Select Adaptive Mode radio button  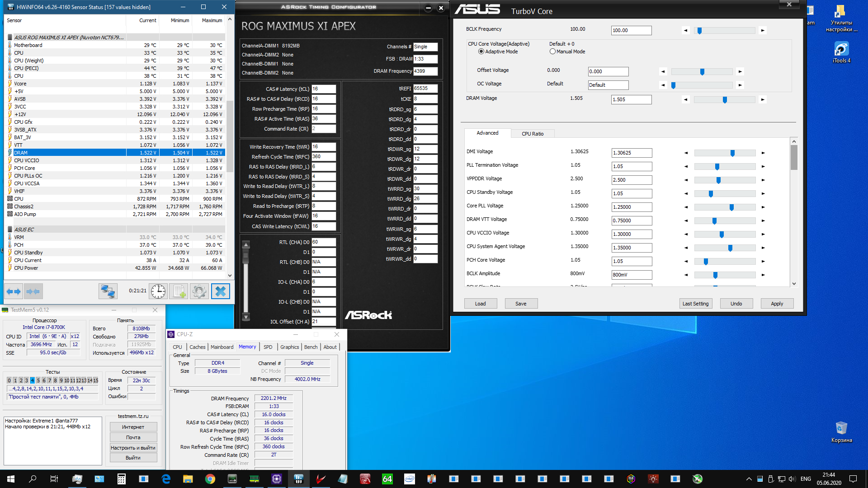click(x=481, y=52)
